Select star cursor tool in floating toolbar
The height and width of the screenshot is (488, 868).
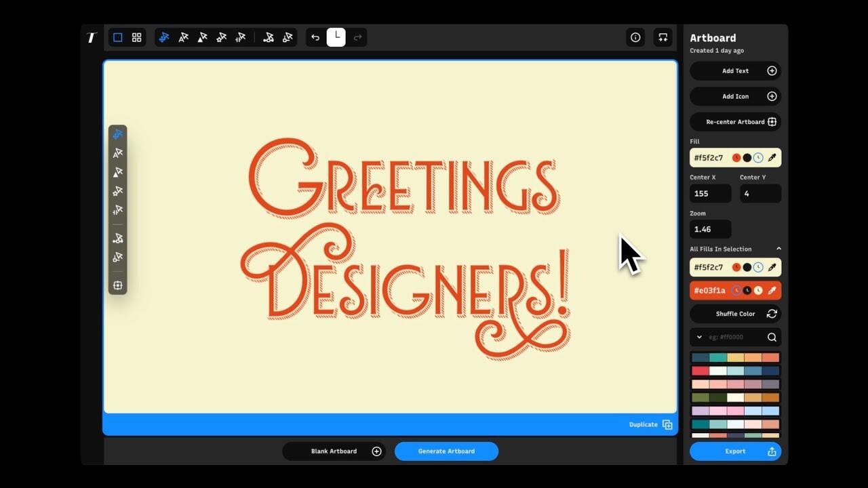coord(118,191)
